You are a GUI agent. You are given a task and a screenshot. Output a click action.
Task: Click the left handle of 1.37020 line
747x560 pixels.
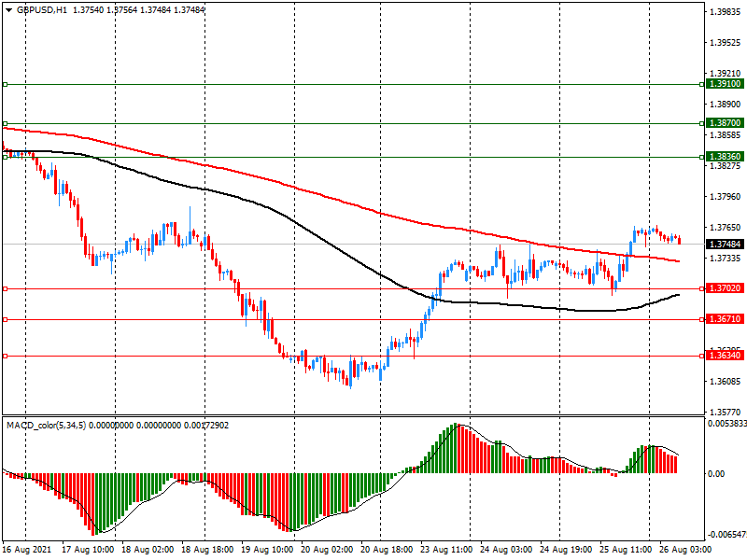click(6, 288)
